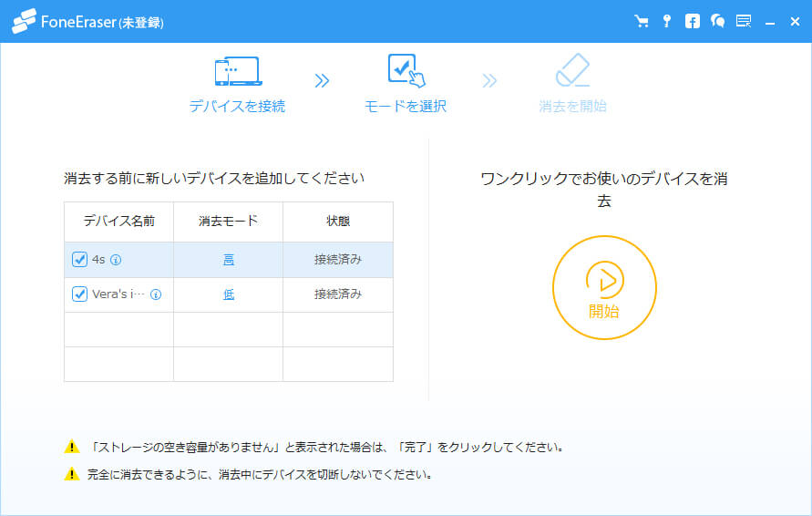Select the 4s device name text
Screen dimensions: 812x516
98,260
